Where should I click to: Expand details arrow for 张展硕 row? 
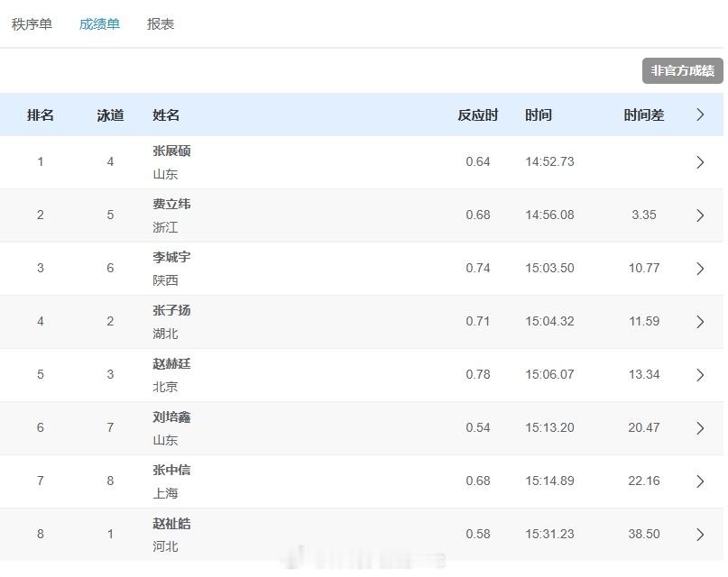(700, 162)
